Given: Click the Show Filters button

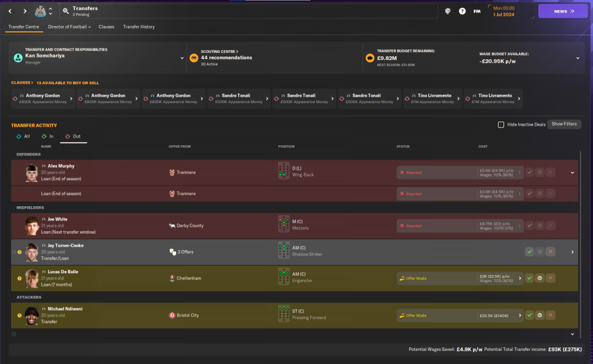Looking at the screenshot, I should click(x=564, y=124).
